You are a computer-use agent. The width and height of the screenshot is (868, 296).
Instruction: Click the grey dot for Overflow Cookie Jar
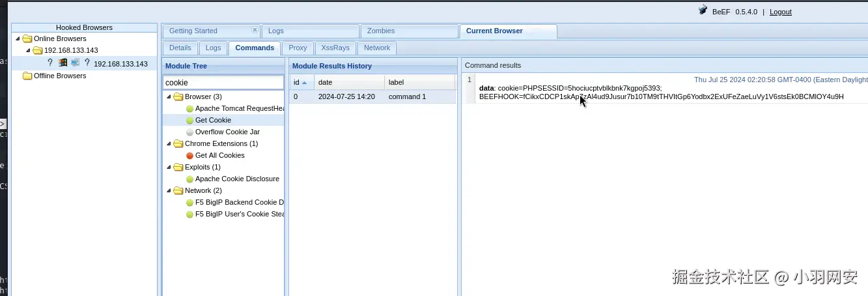[x=189, y=132]
